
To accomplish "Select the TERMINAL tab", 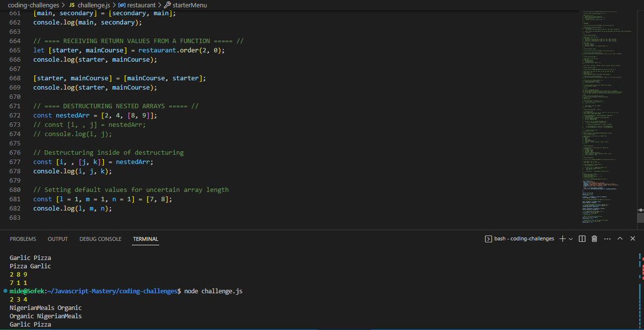I will pyautogui.click(x=145, y=239).
